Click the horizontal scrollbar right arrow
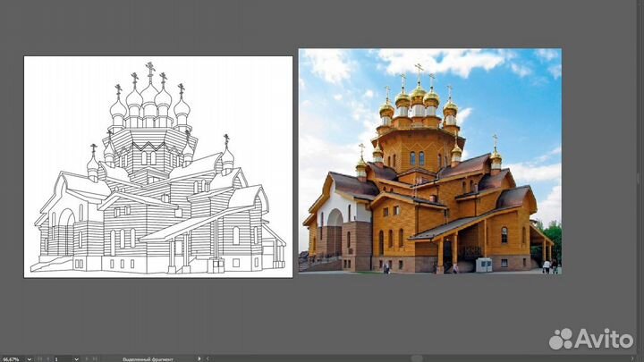The height and width of the screenshot is (362, 644). coord(632,358)
